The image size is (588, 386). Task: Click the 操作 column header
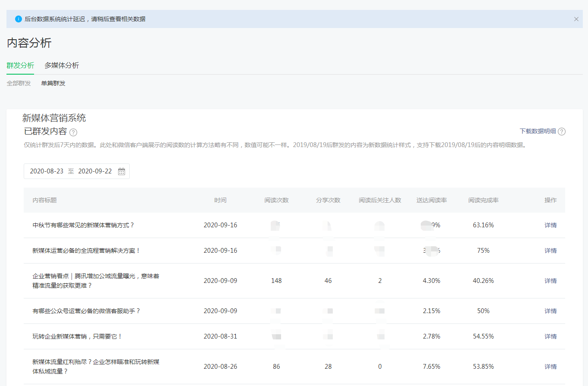[550, 200]
